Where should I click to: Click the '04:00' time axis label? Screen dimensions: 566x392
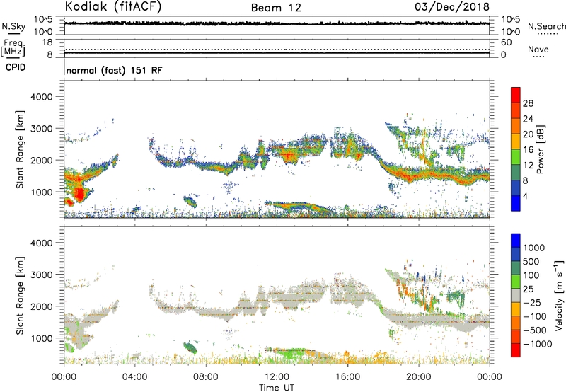click(x=134, y=377)
